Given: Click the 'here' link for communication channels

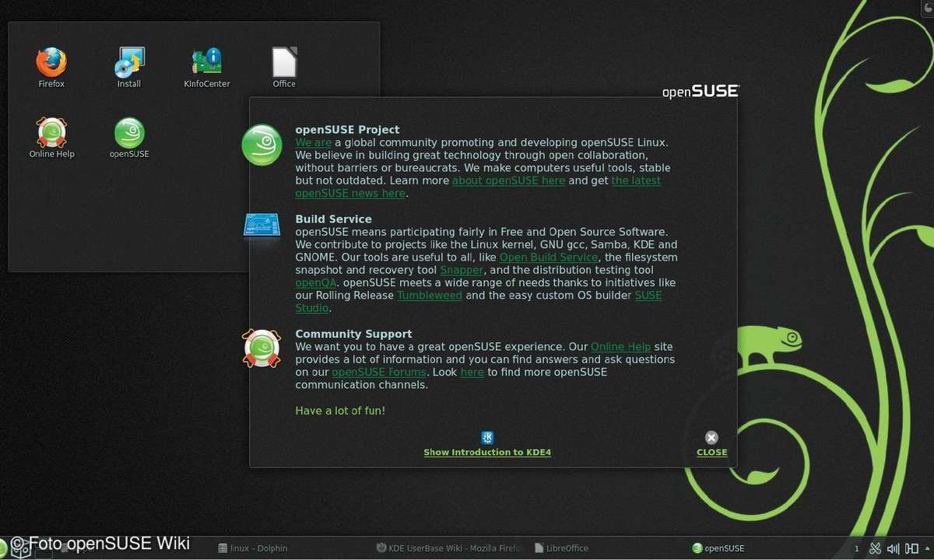Looking at the screenshot, I should tap(472, 372).
